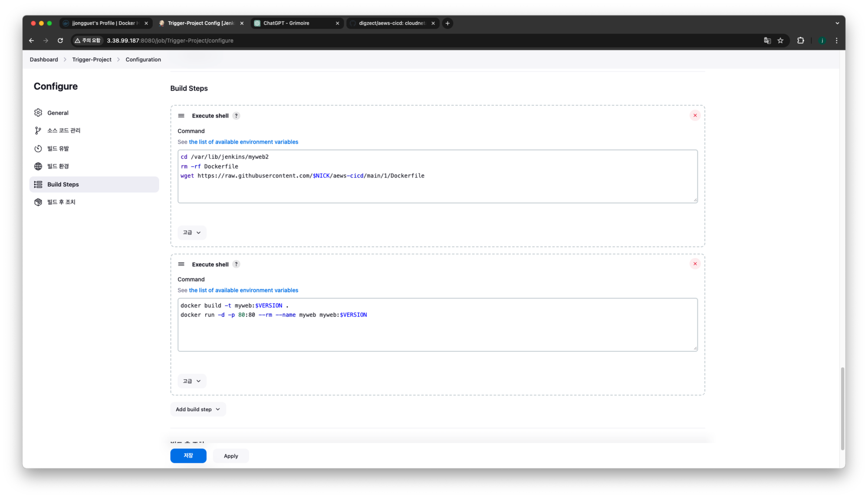Click the build triggers clock icon
This screenshot has height=498, width=868.
click(x=38, y=148)
